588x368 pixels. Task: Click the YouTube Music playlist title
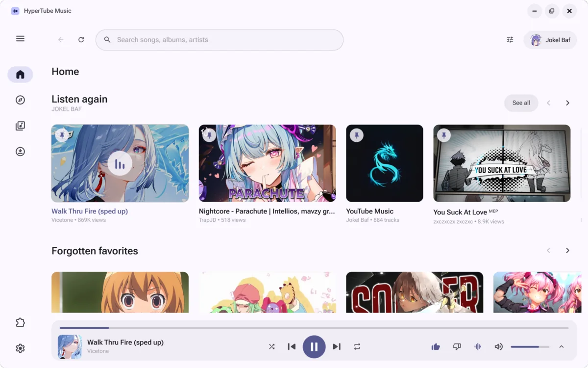[x=370, y=211]
